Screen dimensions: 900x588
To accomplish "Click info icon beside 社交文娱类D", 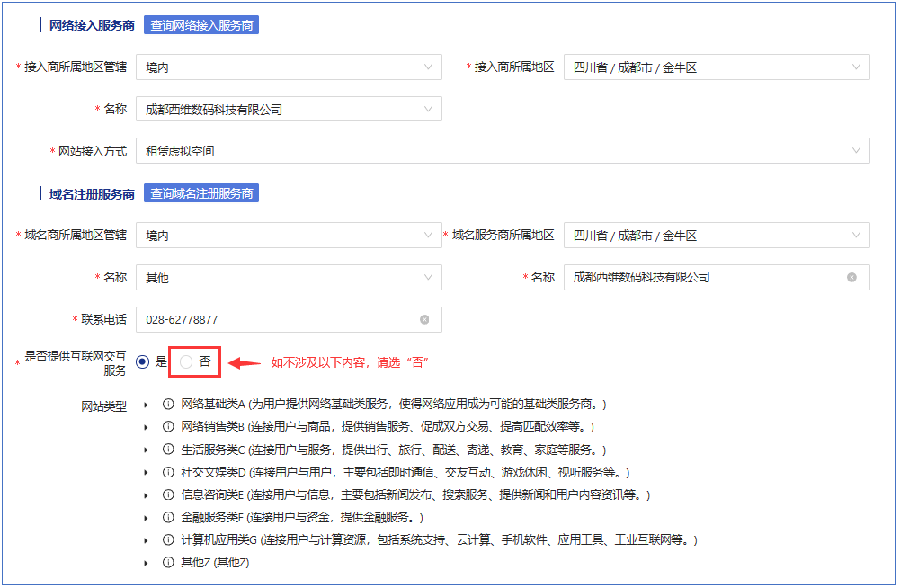I will pyautogui.click(x=168, y=472).
